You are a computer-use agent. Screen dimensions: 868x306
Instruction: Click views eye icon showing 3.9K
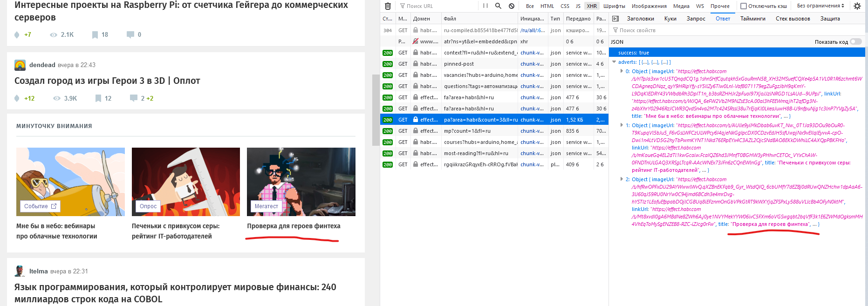click(x=57, y=98)
